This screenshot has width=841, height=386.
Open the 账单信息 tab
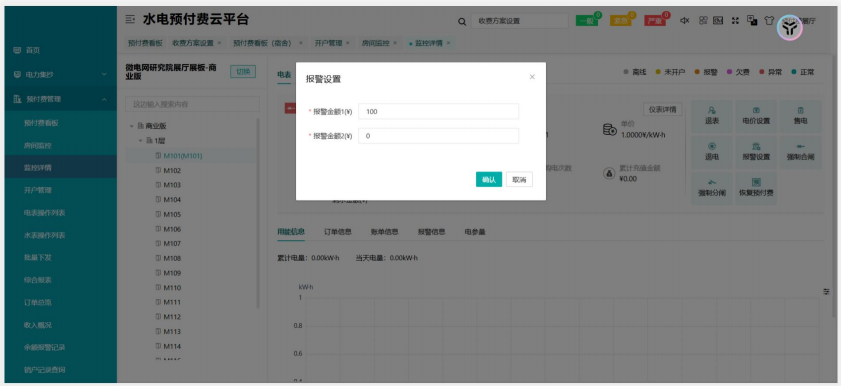(385, 232)
